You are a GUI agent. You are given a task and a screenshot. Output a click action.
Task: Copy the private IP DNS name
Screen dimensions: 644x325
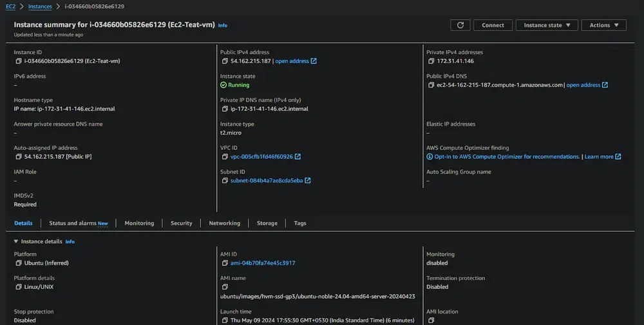[225, 109]
